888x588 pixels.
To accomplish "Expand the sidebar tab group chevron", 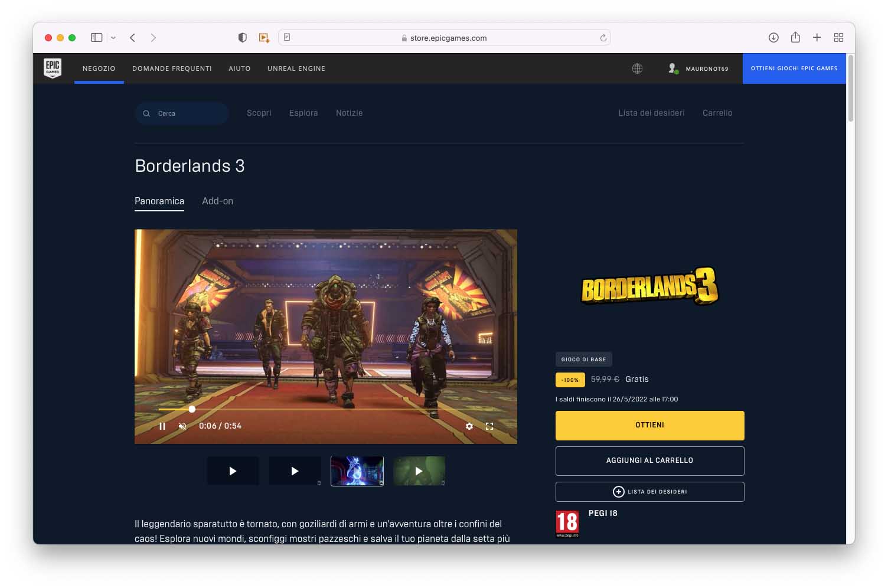I will 113,38.
